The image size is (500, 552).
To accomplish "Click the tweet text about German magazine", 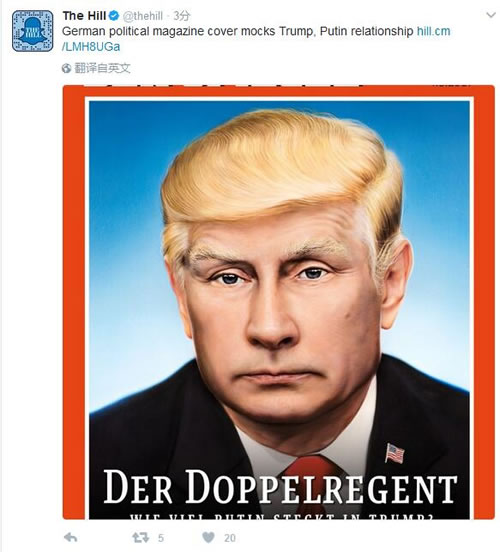I will pyautogui.click(x=238, y=31).
